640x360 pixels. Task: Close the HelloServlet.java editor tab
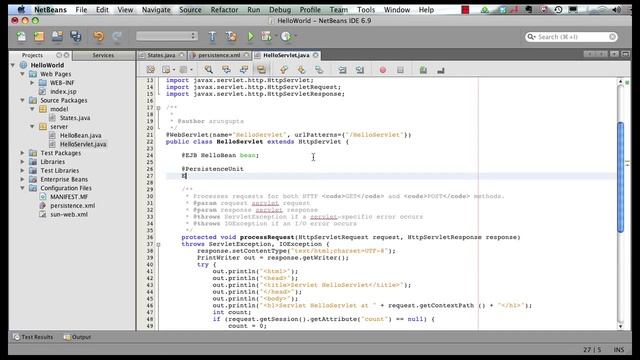[316, 55]
